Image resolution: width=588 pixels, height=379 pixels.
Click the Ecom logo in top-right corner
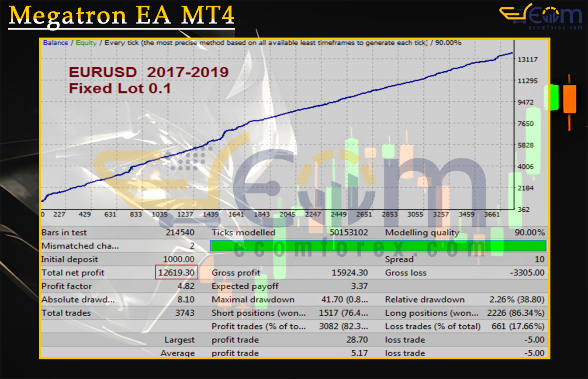click(x=541, y=14)
